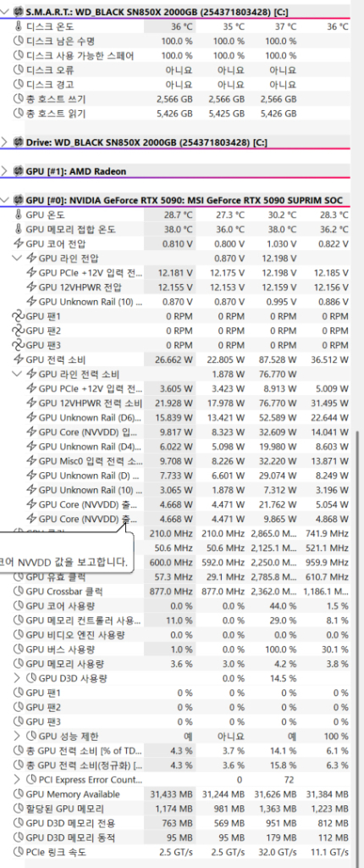364x868 pixels.
Task: Click the fan icon of GPU 팬3 RPM row
Action: coord(18,345)
